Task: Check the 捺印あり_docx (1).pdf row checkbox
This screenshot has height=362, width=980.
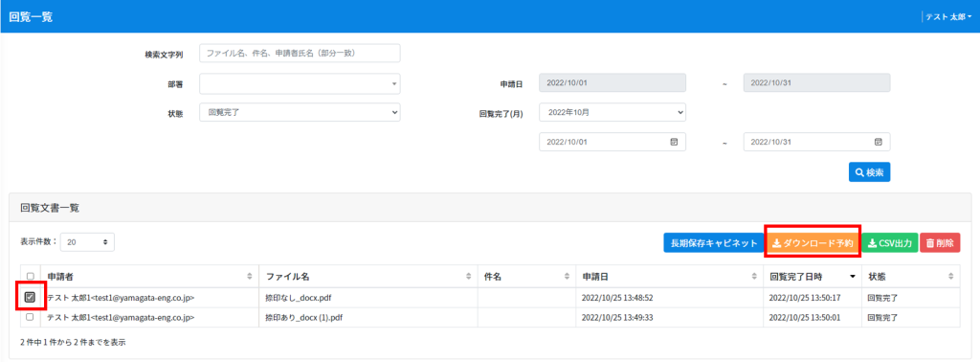Action: tap(30, 317)
